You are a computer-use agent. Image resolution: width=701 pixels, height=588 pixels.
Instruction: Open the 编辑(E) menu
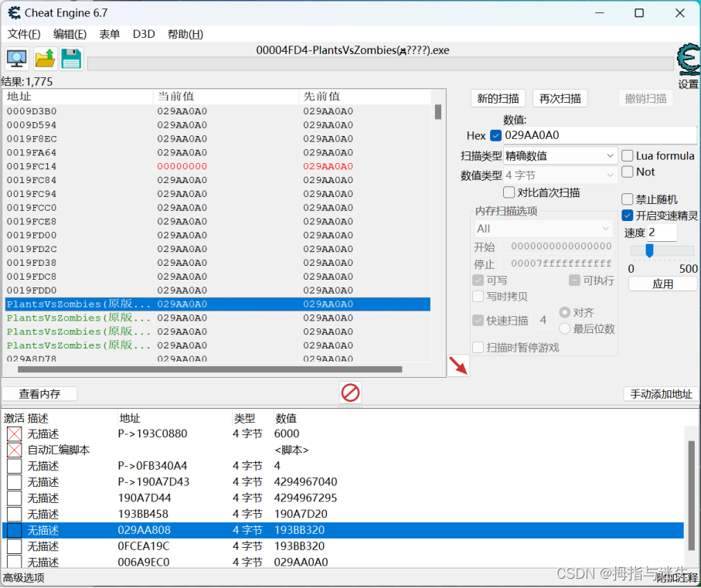click(x=70, y=35)
